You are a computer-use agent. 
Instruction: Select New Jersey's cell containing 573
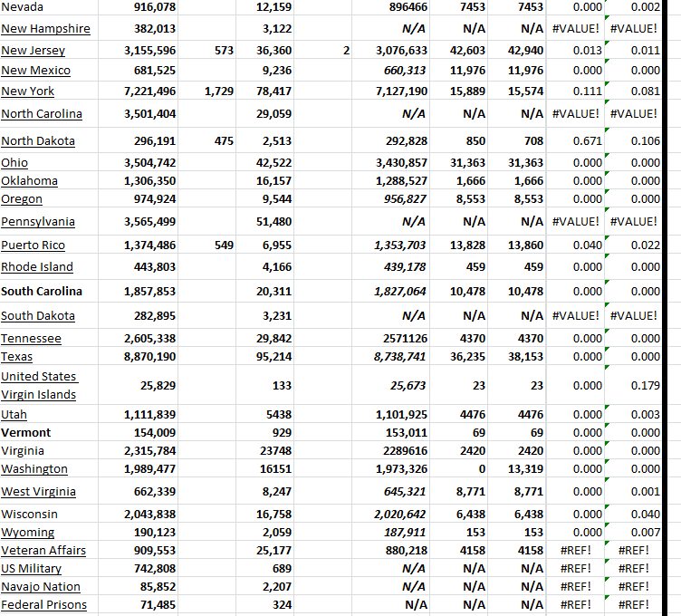coord(207,51)
